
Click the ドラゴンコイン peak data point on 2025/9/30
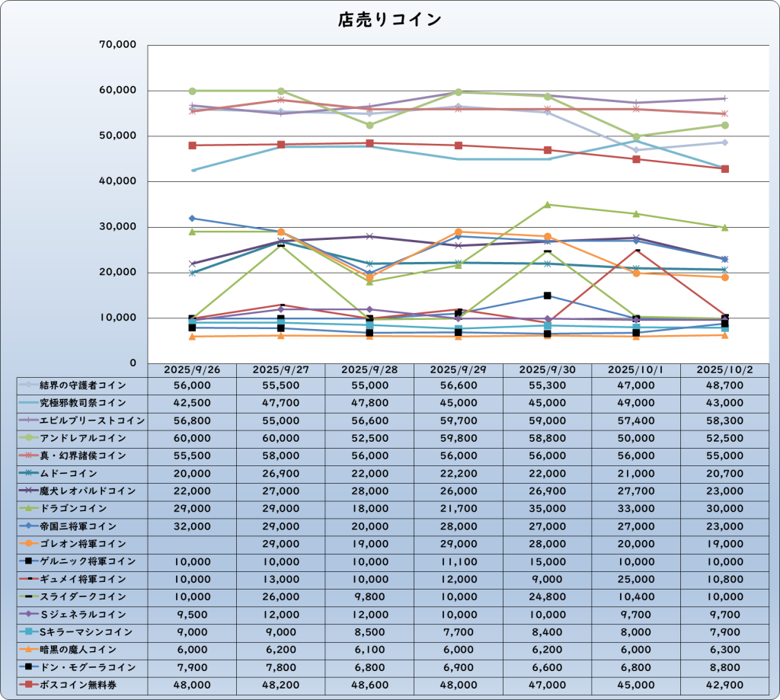point(548,205)
